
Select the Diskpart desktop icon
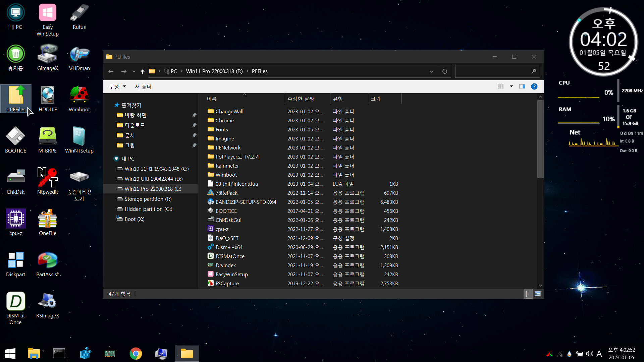[x=15, y=264]
